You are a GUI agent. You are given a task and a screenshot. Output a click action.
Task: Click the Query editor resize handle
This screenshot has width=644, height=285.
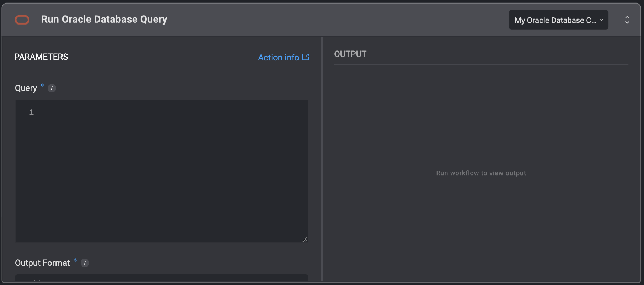tap(305, 240)
